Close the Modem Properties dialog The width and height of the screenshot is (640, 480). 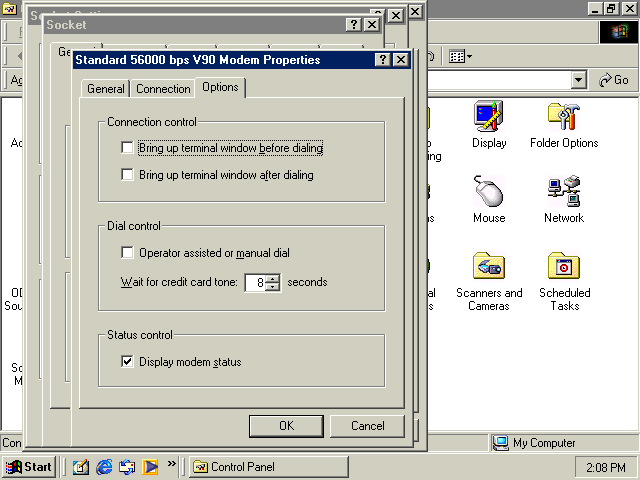[401, 60]
